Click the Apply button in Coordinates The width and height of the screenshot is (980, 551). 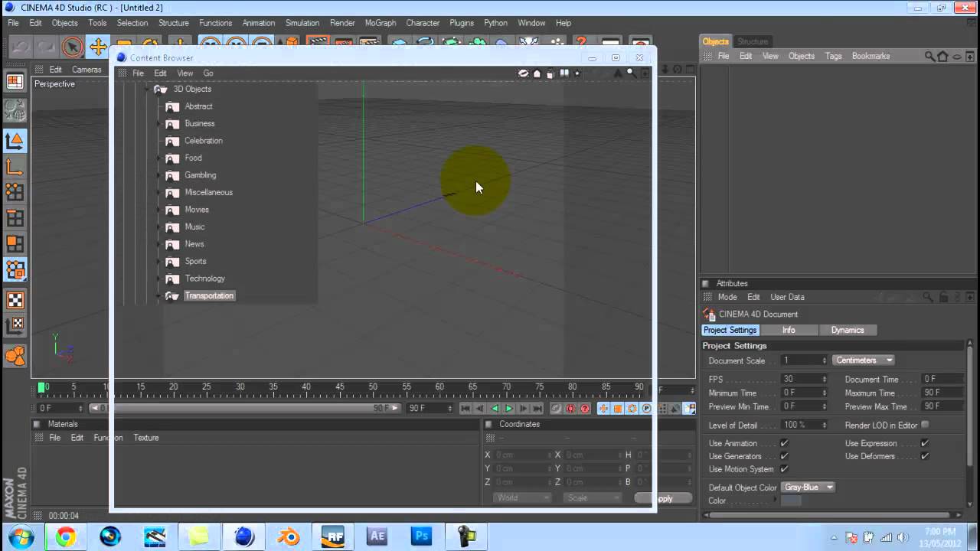[663, 498]
